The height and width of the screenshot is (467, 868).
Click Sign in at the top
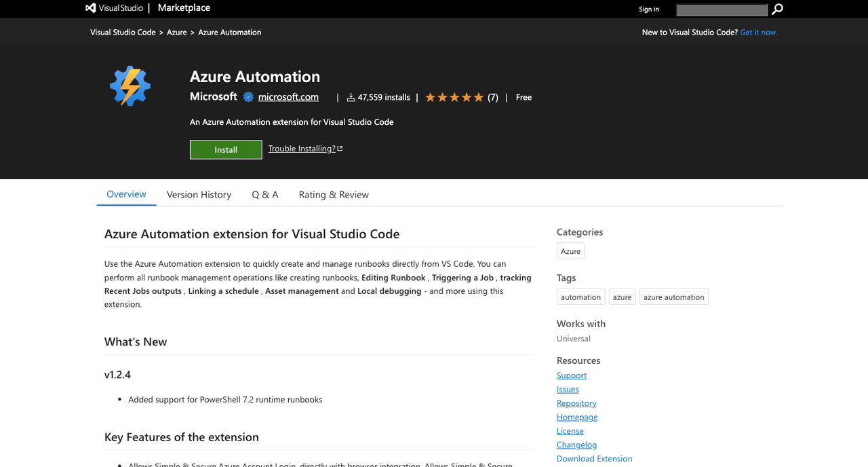649,10
